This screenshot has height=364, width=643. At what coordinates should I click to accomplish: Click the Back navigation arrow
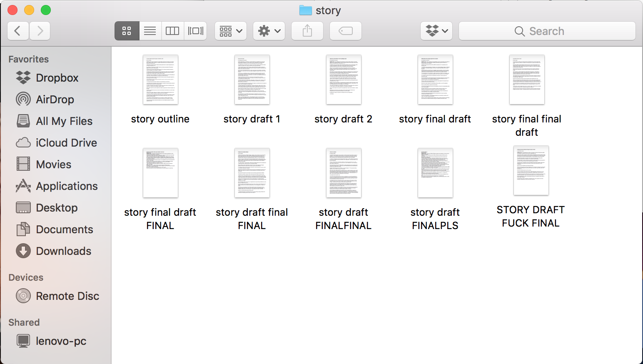point(18,31)
